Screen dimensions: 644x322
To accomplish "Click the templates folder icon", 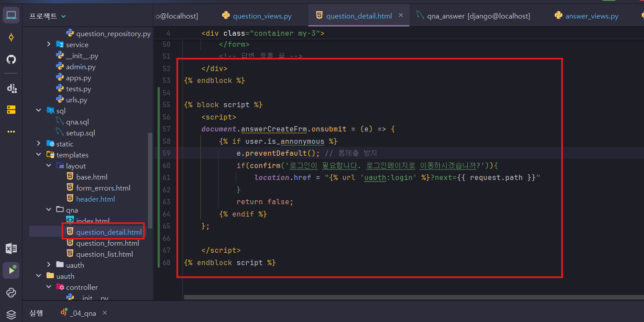I will (50, 155).
